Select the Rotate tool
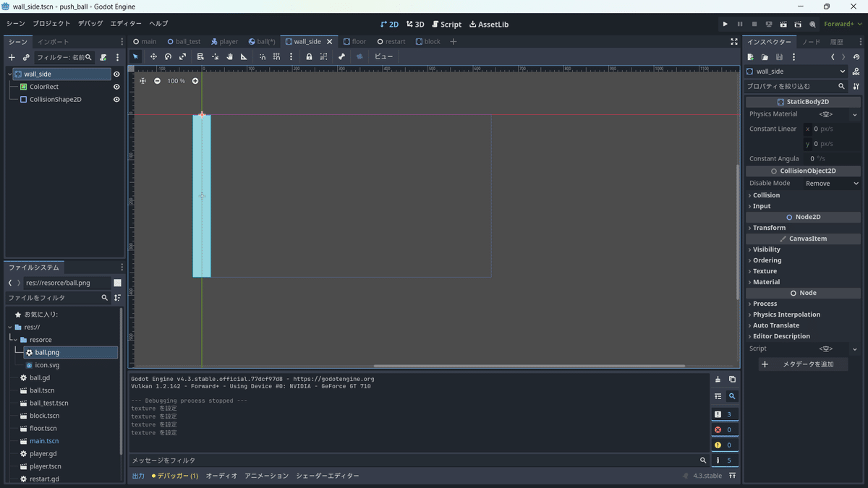868x488 pixels. [x=168, y=56]
